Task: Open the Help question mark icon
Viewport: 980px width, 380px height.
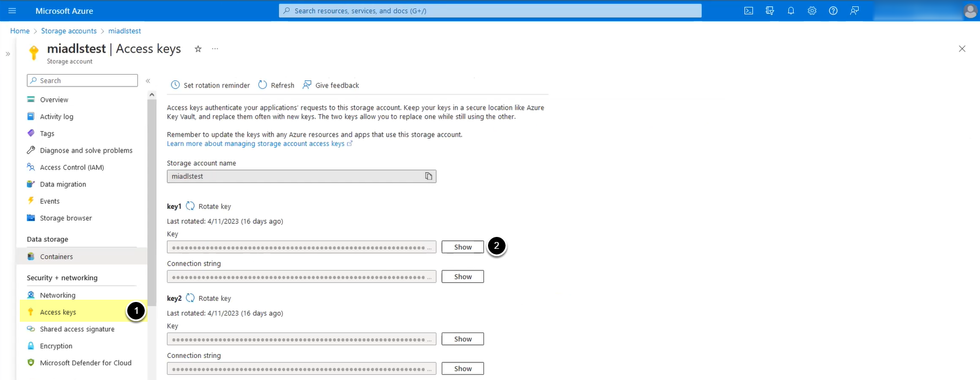Action: (x=833, y=11)
